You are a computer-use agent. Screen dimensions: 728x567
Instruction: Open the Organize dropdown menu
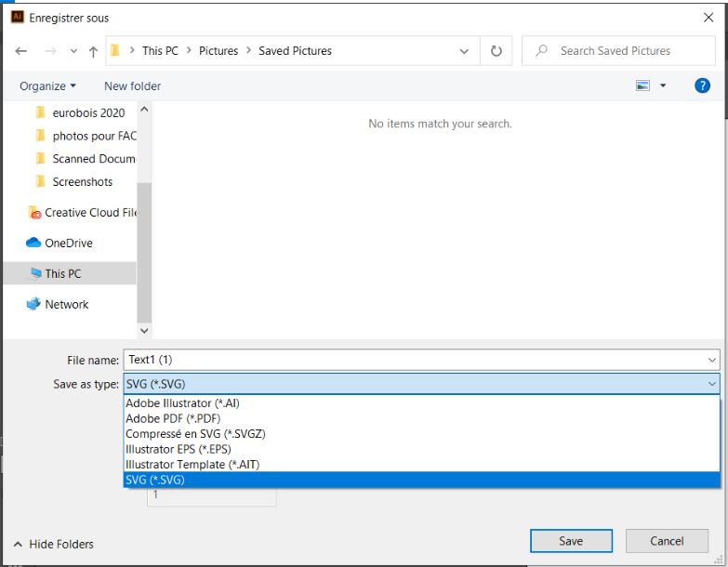(x=47, y=86)
